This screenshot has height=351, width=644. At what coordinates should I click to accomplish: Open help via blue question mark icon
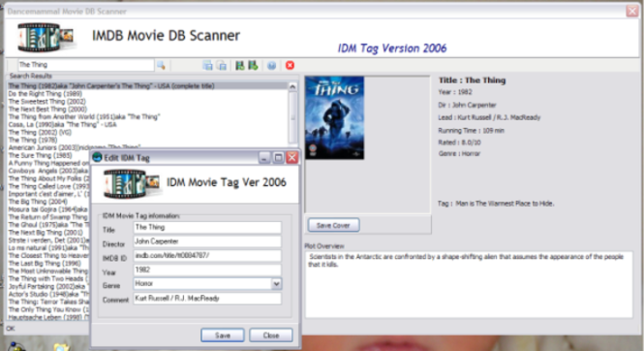(x=271, y=65)
